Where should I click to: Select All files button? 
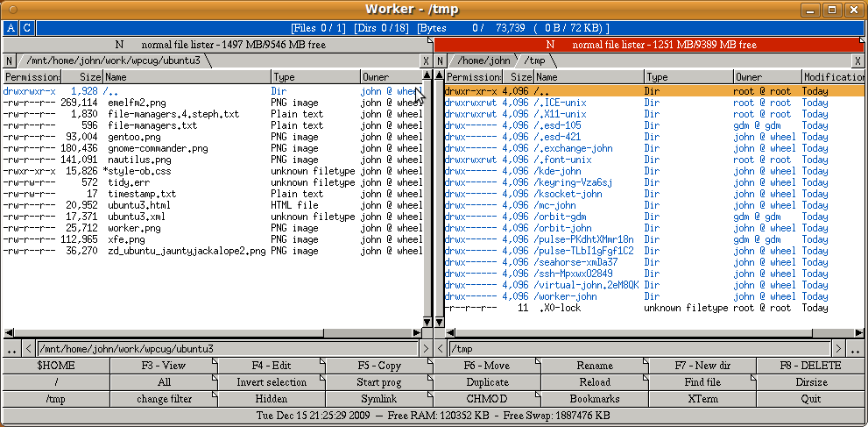[164, 382]
